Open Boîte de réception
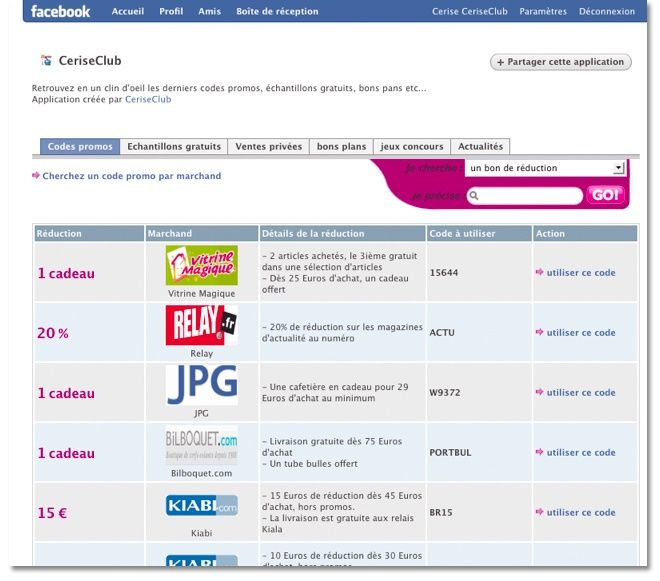This screenshot has width=660, height=581. 277,11
